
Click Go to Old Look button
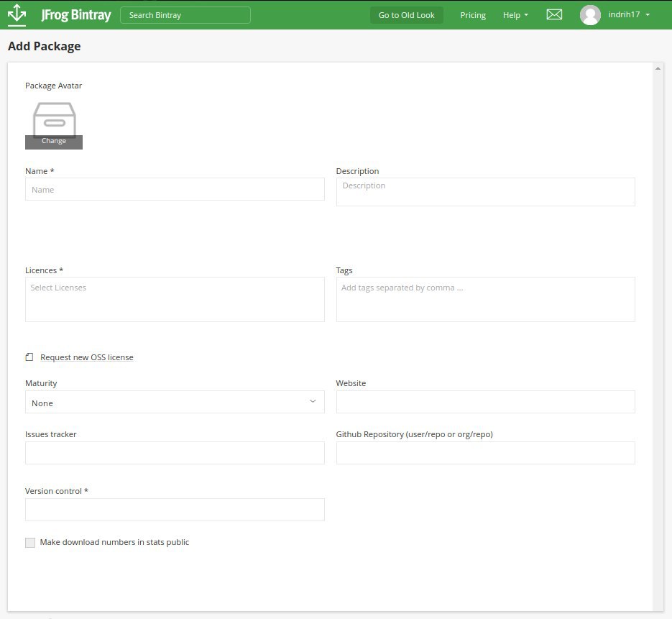[x=406, y=15]
